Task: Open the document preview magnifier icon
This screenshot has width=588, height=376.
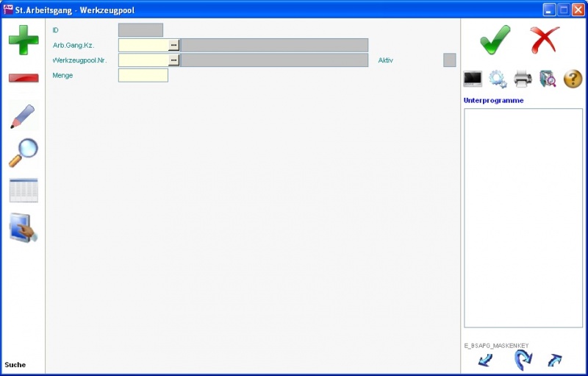Action: [548, 79]
